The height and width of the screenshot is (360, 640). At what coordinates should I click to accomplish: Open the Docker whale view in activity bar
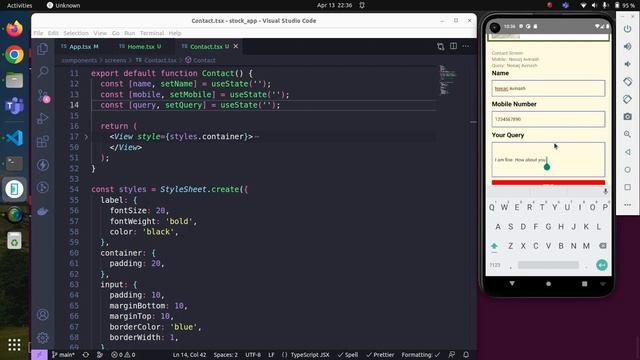point(42,211)
